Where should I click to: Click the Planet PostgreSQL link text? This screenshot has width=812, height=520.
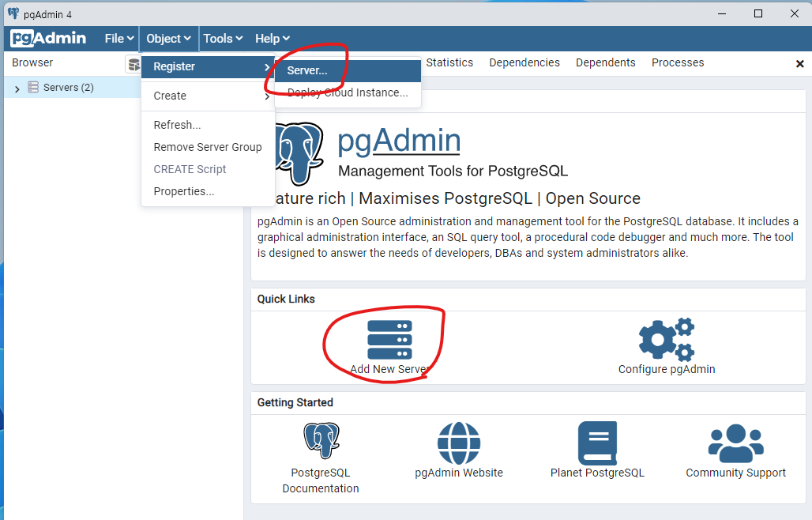[x=597, y=473]
